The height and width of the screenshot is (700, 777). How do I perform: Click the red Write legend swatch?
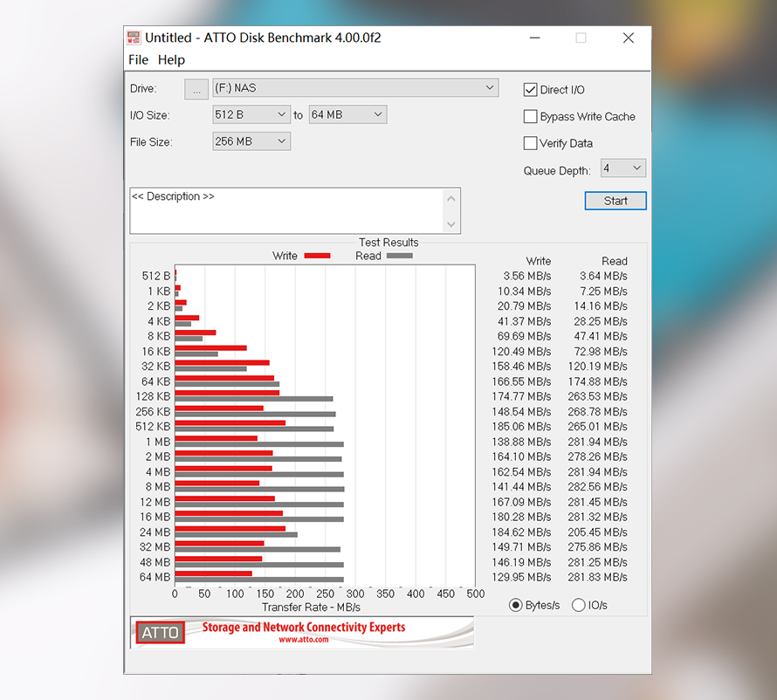[317, 256]
